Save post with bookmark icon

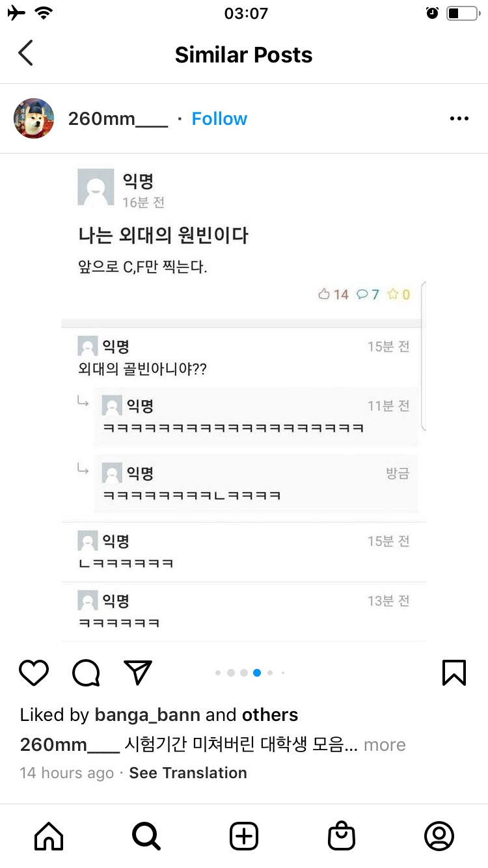coord(454,673)
